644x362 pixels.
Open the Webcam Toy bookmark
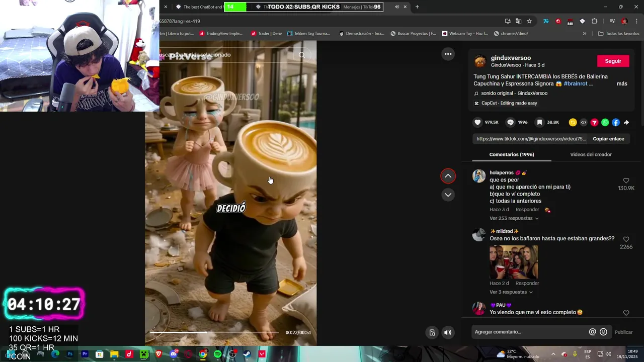pyautogui.click(x=465, y=34)
